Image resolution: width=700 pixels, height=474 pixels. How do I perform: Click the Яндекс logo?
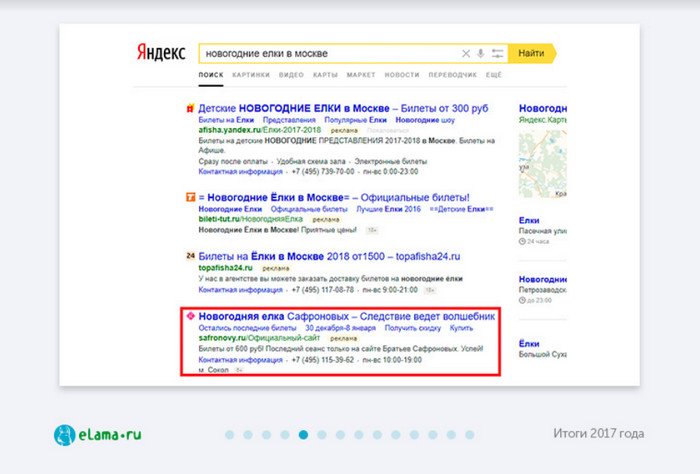[x=161, y=53]
